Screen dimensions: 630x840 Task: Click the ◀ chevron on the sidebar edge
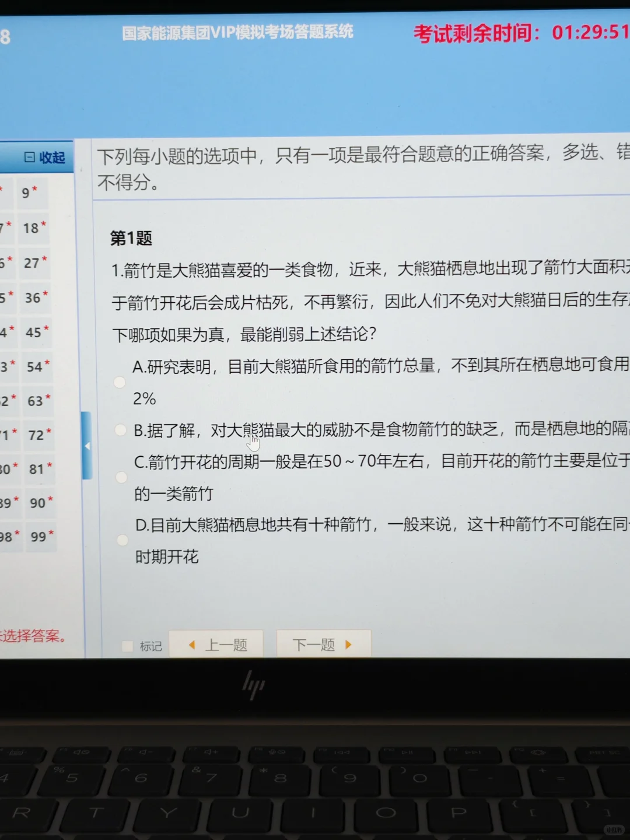pyautogui.click(x=87, y=445)
